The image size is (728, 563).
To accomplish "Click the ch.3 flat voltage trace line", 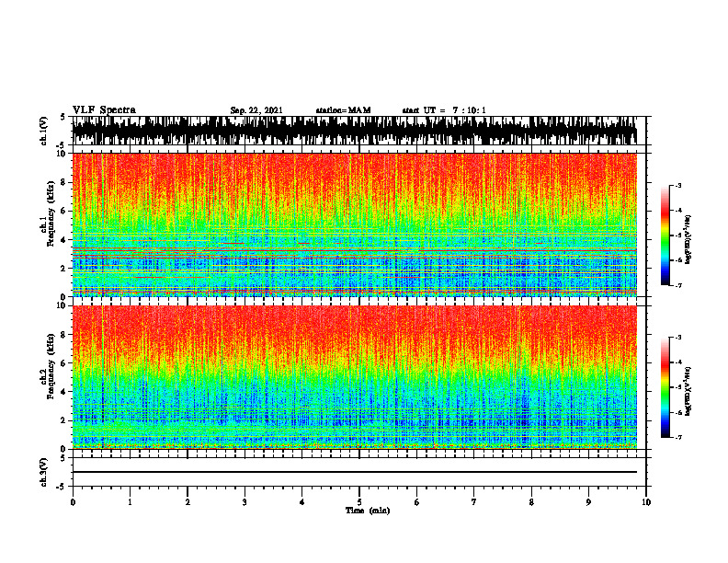I will click(354, 472).
